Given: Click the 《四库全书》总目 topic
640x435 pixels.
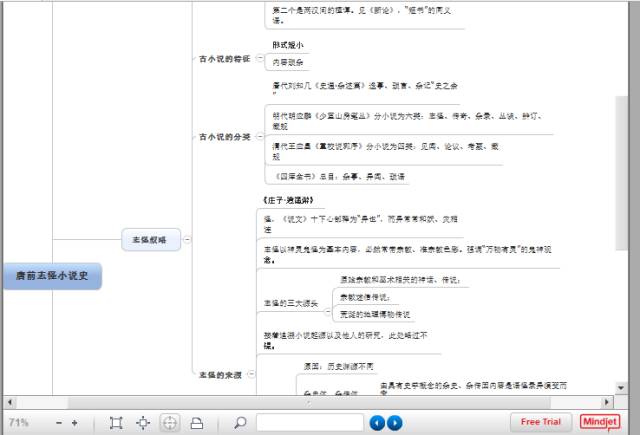Looking at the screenshot, I should [339, 176].
